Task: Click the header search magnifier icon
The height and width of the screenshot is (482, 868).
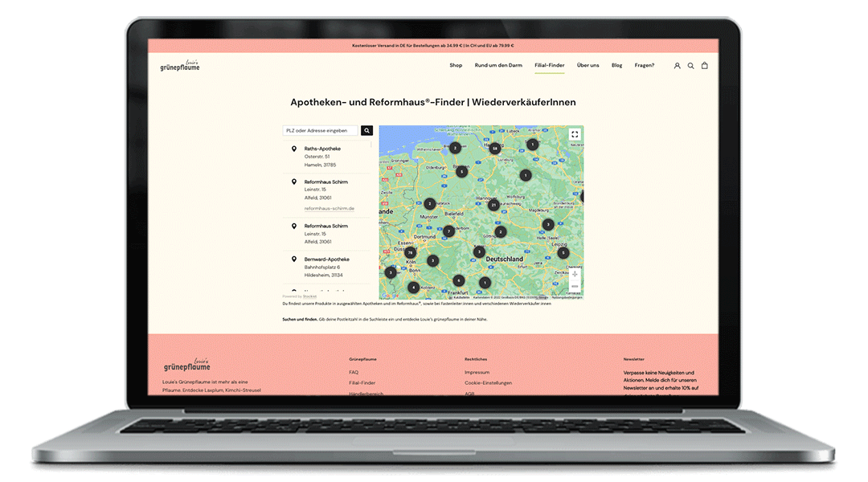Action: click(x=690, y=66)
